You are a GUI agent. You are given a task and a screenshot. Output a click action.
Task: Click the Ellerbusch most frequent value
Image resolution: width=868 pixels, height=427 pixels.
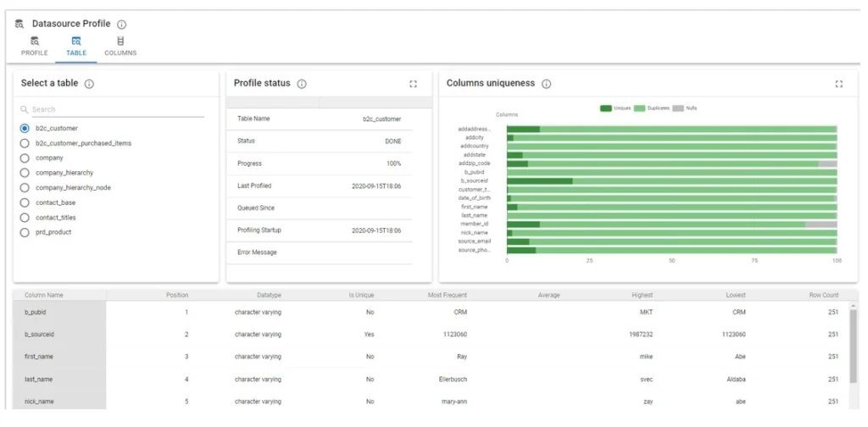(x=453, y=380)
